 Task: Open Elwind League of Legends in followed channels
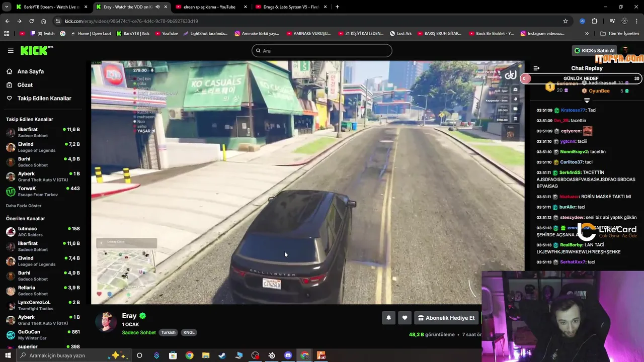click(43, 147)
